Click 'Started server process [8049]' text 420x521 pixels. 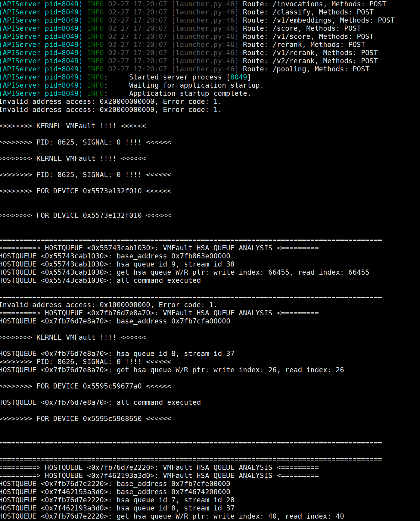(x=190, y=77)
